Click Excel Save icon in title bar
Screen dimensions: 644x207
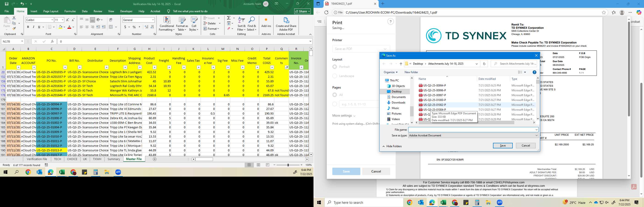tap(7, 4)
